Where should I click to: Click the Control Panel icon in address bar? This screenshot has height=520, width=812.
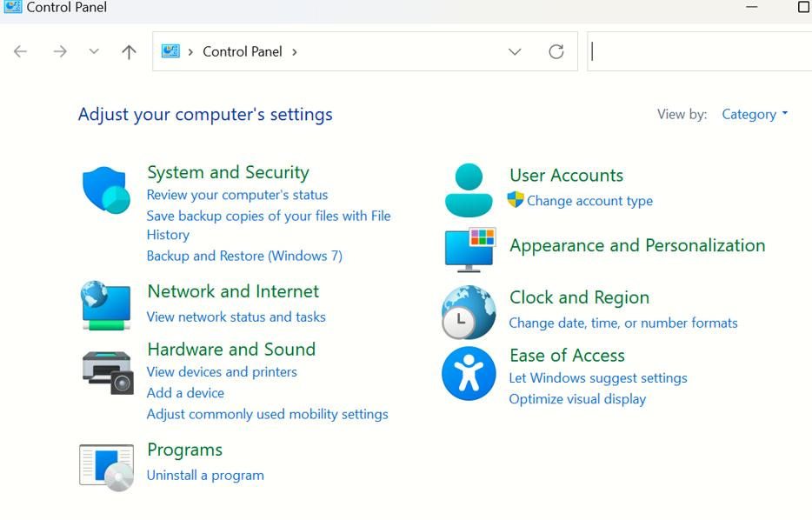170,51
